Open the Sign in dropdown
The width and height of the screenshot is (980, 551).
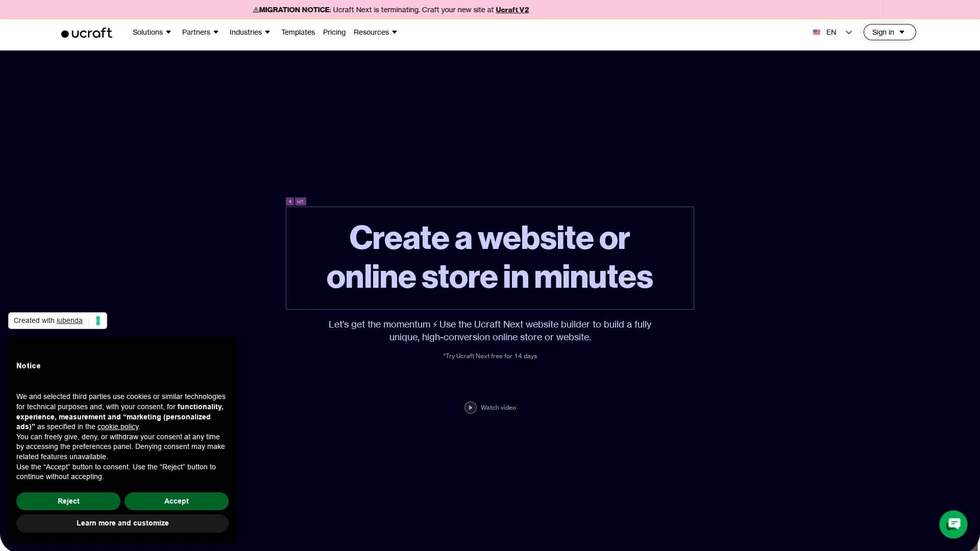point(889,32)
